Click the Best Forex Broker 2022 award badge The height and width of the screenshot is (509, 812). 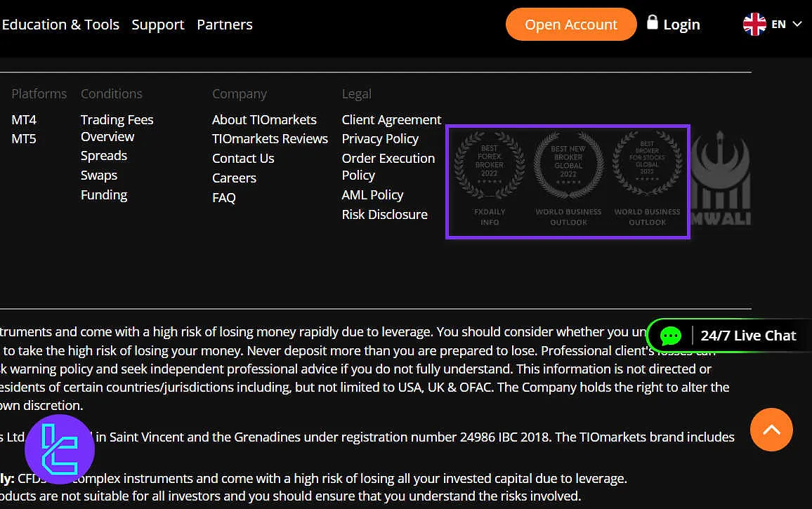point(490,179)
